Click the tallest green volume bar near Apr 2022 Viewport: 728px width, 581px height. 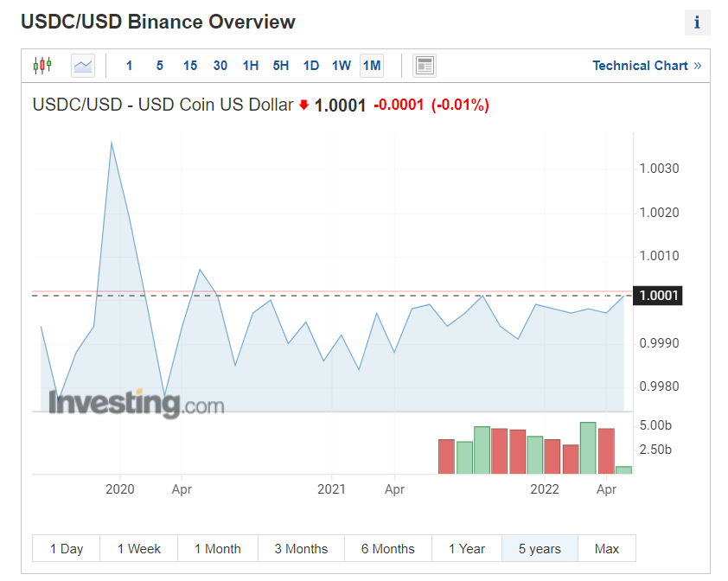point(588,448)
